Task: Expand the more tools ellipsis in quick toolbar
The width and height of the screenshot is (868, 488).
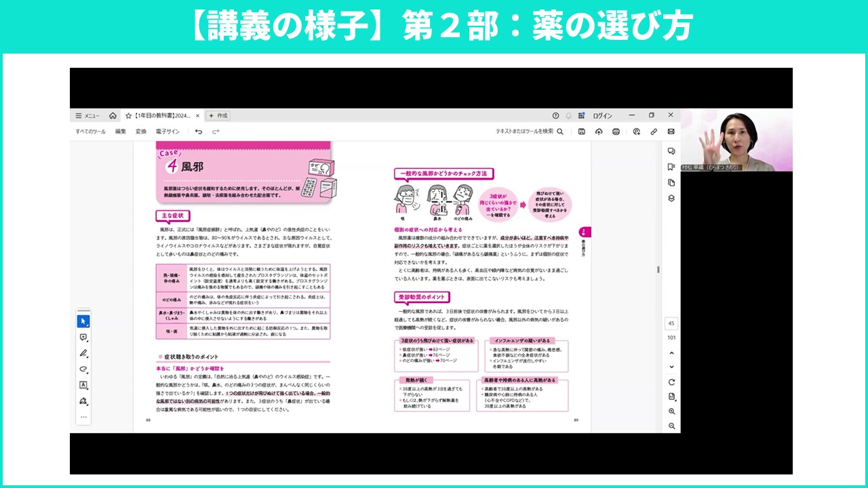Action: (x=83, y=417)
